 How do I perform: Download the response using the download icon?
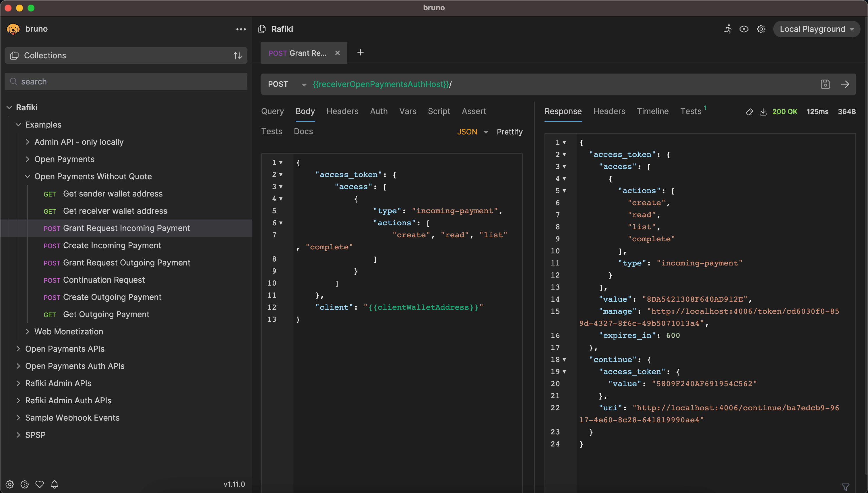pyautogui.click(x=763, y=112)
